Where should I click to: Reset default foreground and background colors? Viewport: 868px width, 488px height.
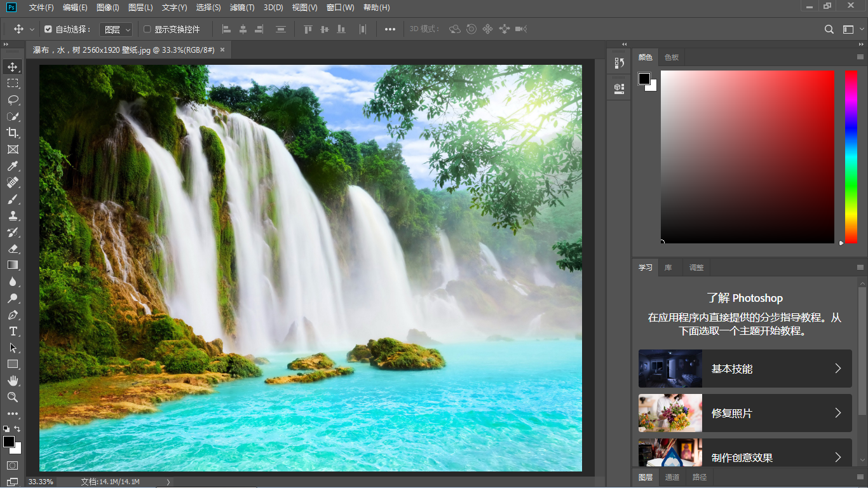point(6,429)
